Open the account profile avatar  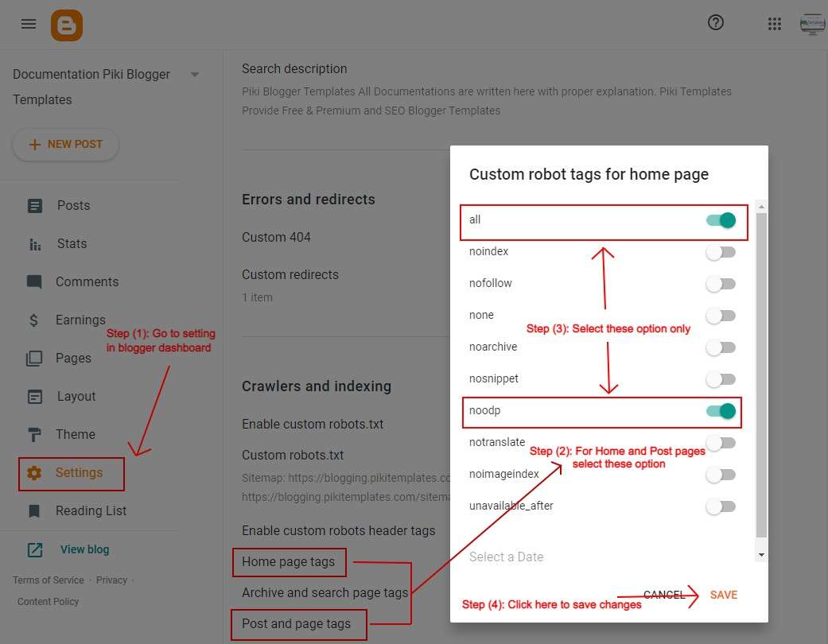point(812,24)
